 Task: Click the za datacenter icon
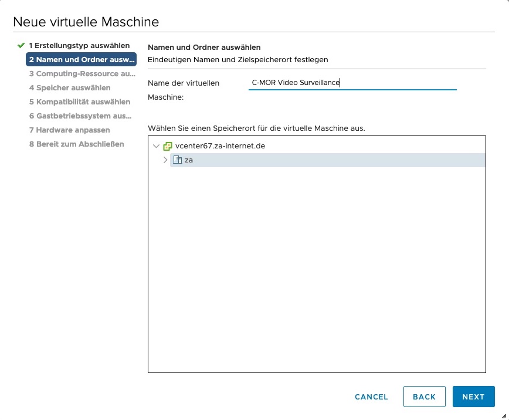pos(177,160)
